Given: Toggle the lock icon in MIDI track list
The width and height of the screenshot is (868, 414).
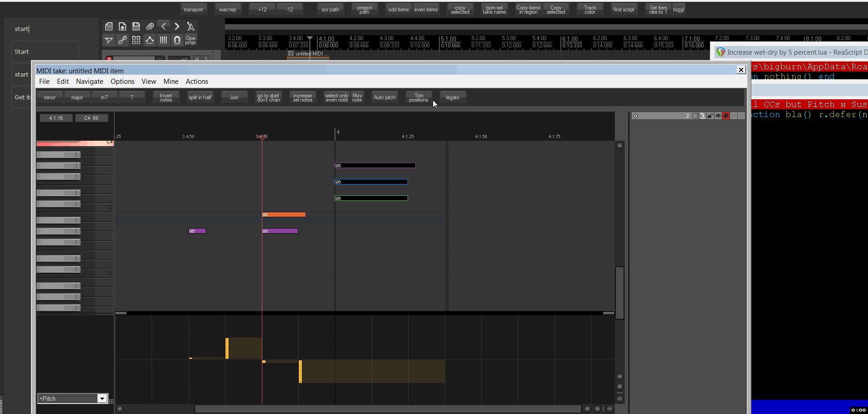Looking at the screenshot, I should [x=710, y=116].
